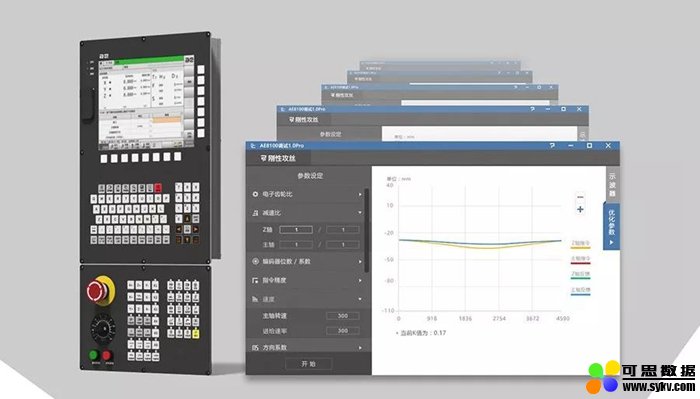Collapse the 速度 section arrow

360,299
